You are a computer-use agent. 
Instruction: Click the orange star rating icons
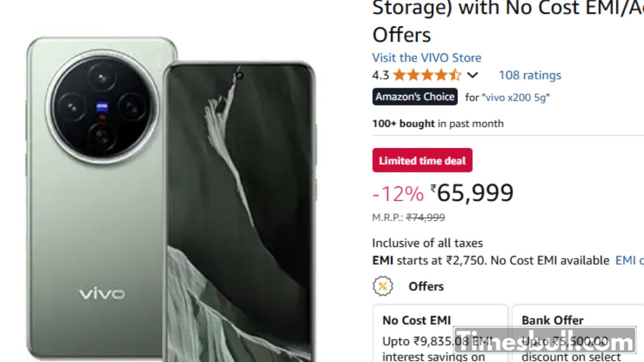427,75
